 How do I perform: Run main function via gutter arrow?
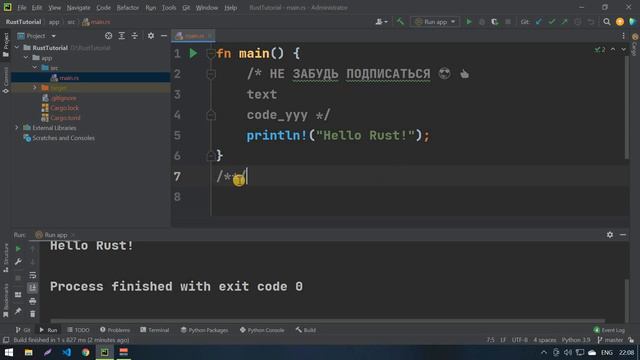[193, 53]
